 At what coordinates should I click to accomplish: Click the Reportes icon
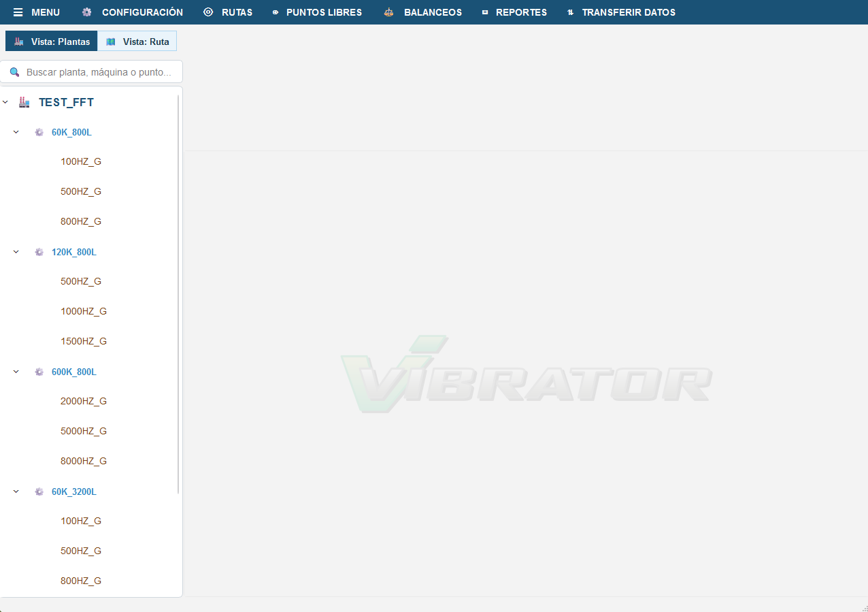(x=485, y=12)
